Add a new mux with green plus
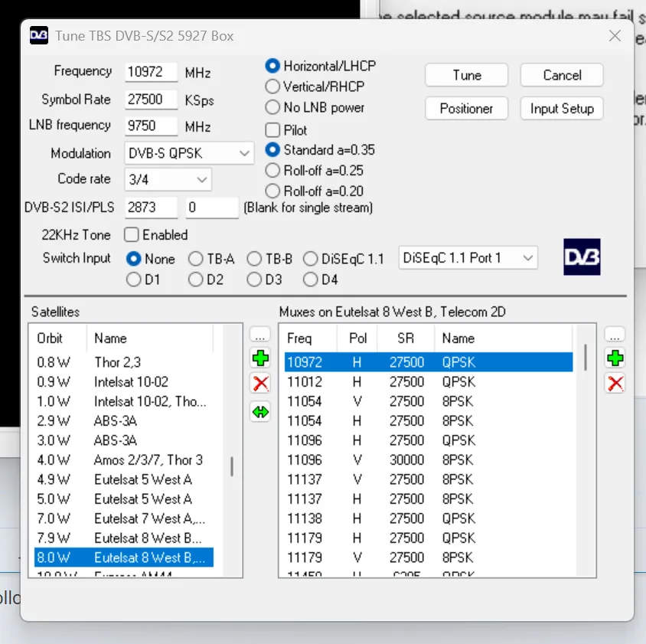 (x=615, y=358)
